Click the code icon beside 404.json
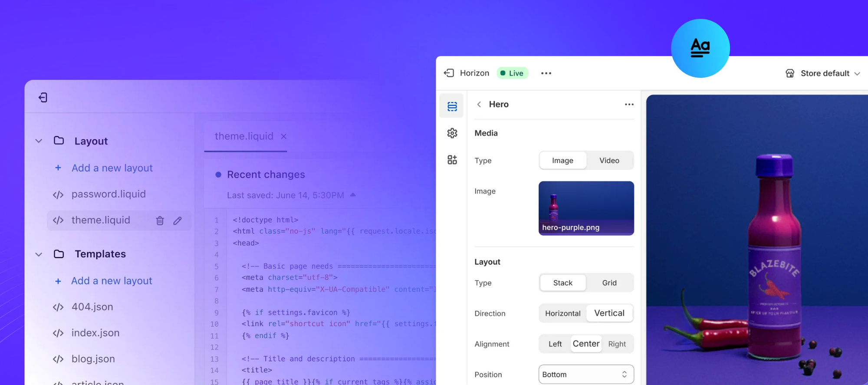 tap(58, 307)
